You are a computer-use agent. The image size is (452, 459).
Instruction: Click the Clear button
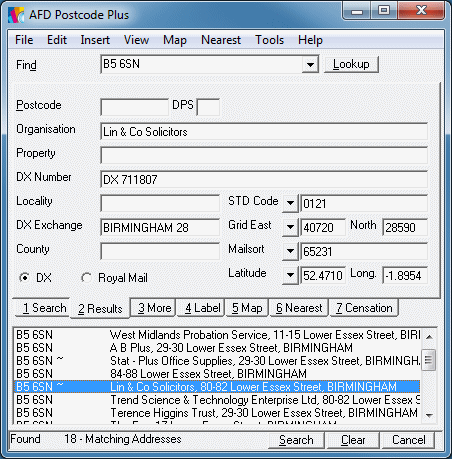353,440
